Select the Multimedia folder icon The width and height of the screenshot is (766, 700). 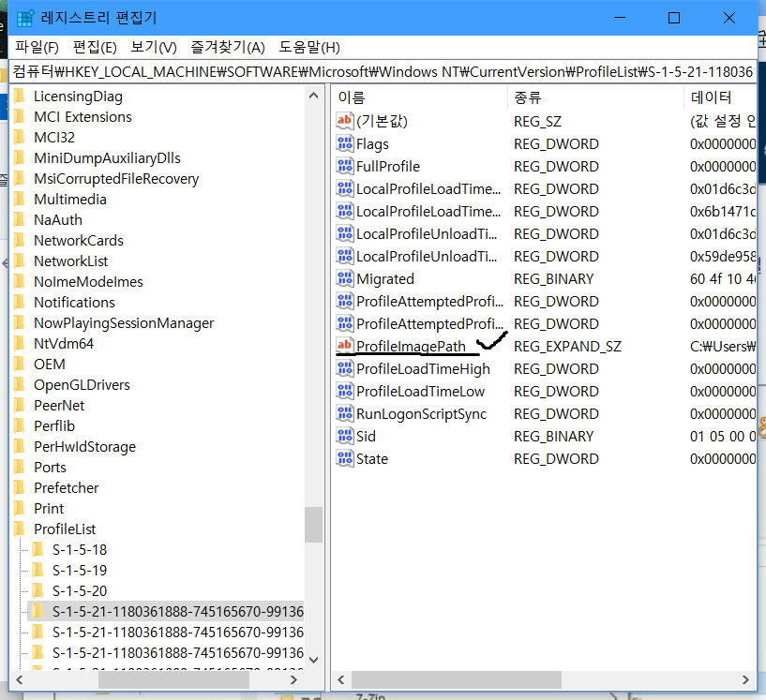(x=20, y=200)
